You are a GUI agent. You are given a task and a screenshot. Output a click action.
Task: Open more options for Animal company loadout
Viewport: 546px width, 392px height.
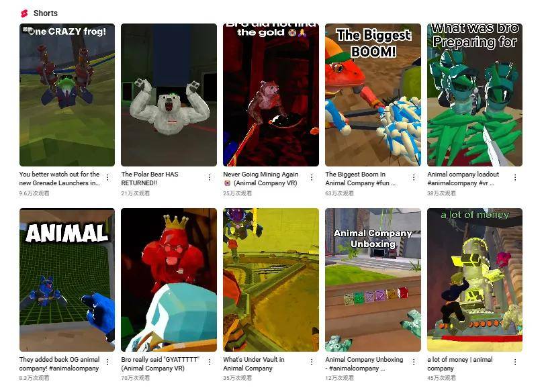[x=515, y=178]
